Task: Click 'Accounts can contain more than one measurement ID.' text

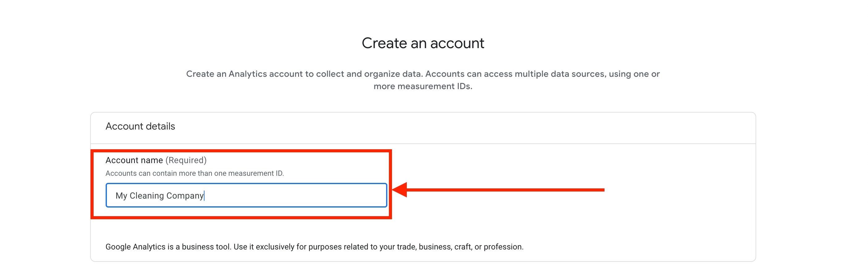Action: click(x=195, y=173)
